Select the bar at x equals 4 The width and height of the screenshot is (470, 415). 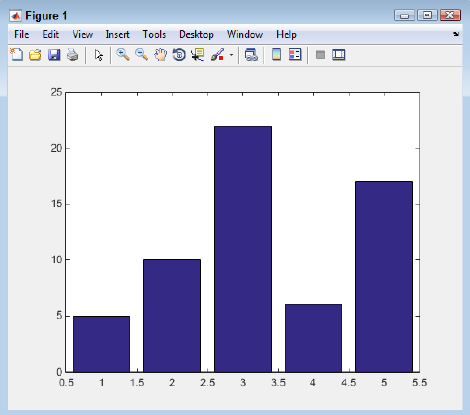point(314,338)
